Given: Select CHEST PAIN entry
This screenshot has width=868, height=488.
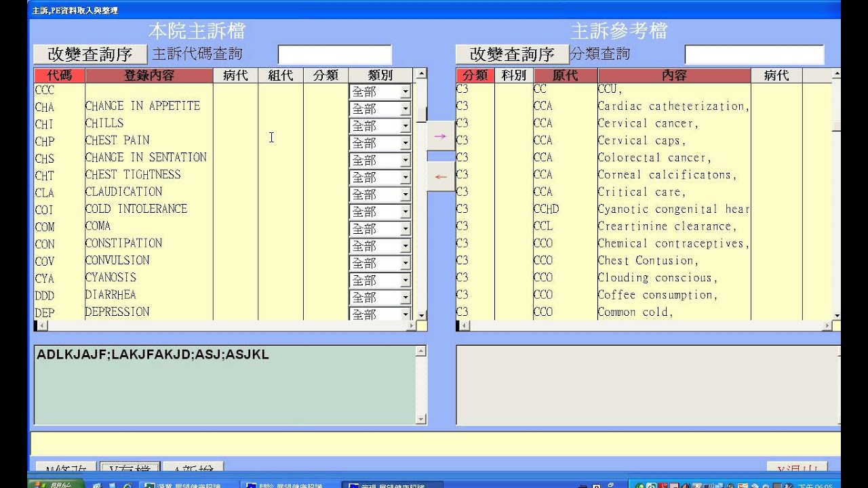Looking at the screenshot, I should coord(117,140).
